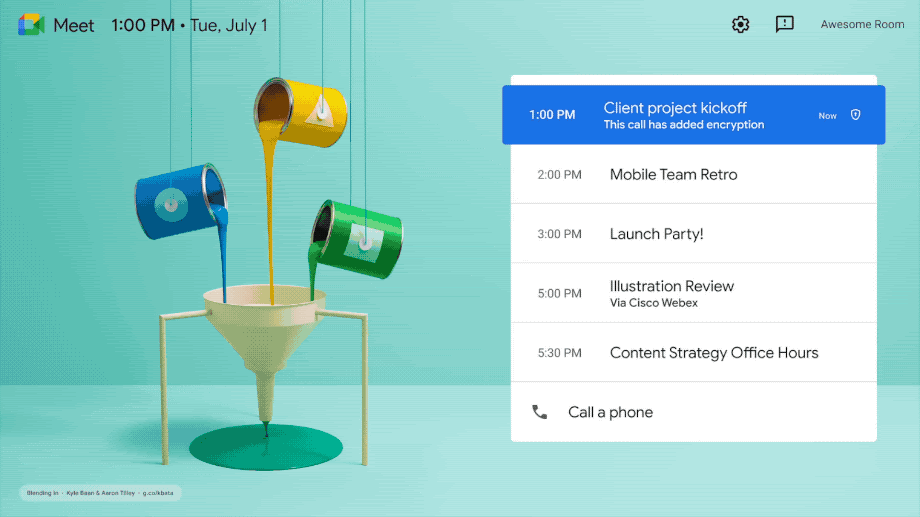920x517 pixels.
Task: Choose the Call a phone option
Action: coord(694,412)
